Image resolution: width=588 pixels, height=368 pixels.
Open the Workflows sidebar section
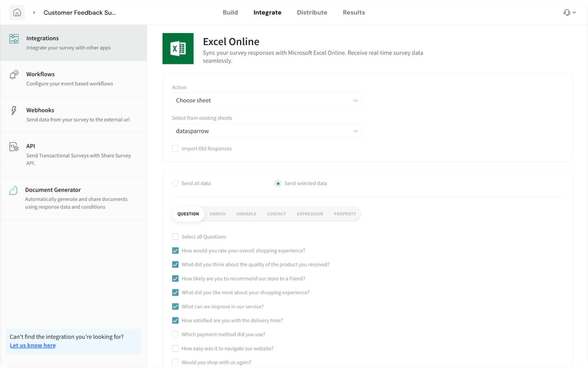click(74, 79)
